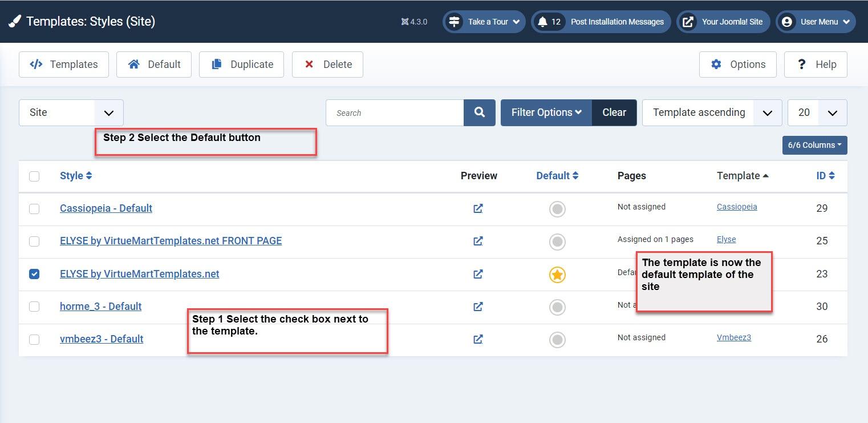Open the User Menu
Viewport: 868px width, 423px height.
[x=815, y=22]
